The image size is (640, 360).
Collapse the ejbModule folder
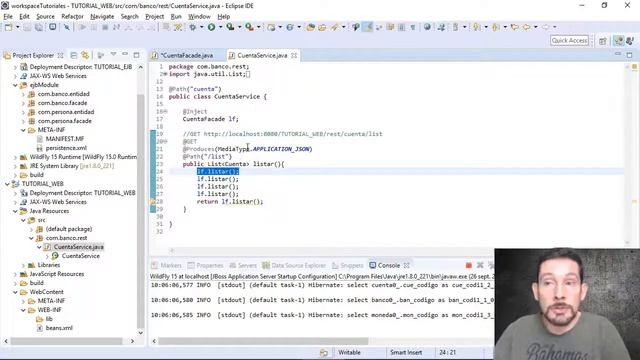pos(15,85)
